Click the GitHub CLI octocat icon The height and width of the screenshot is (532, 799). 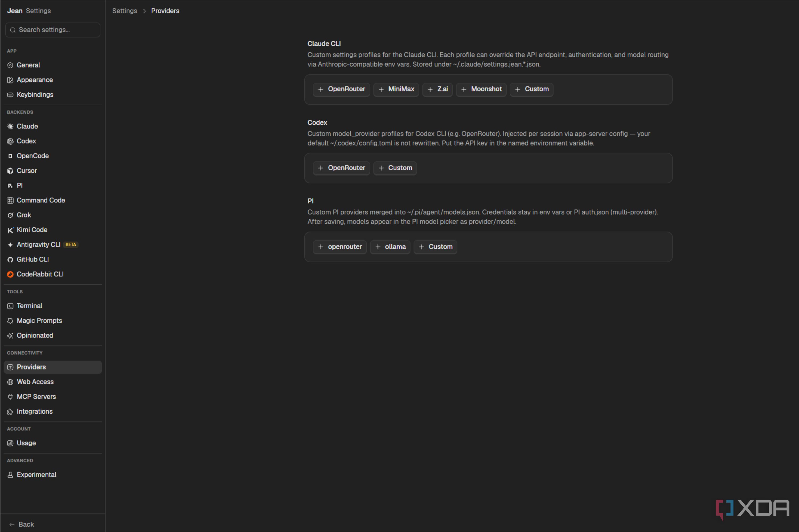tap(10, 260)
